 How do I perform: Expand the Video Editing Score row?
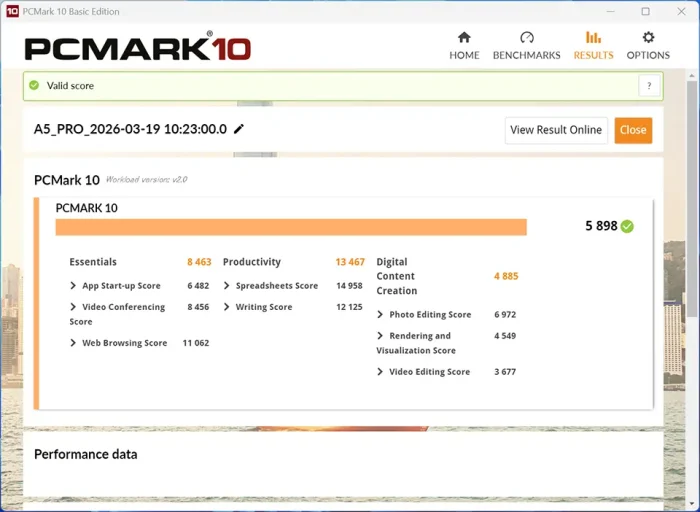381,372
